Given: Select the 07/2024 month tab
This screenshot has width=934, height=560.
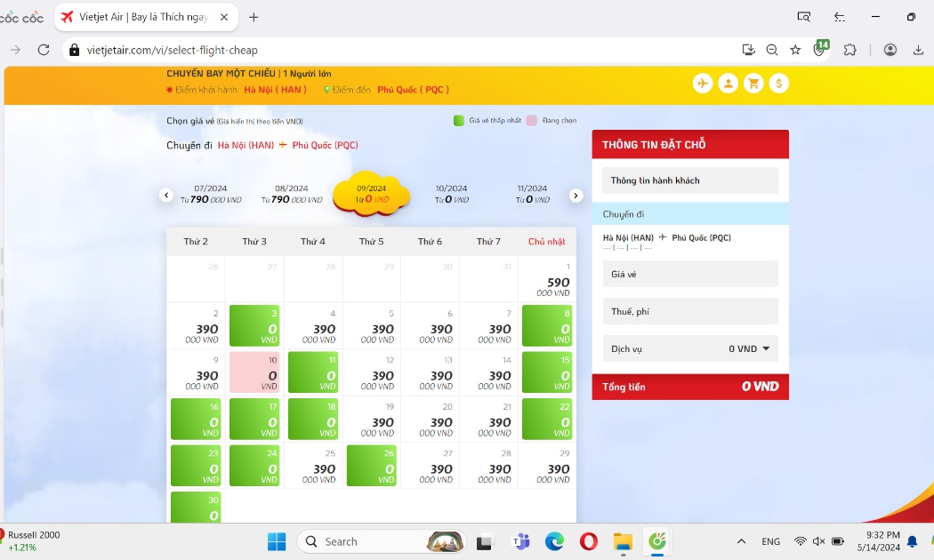Looking at the screenshot, I should [211, 194].
